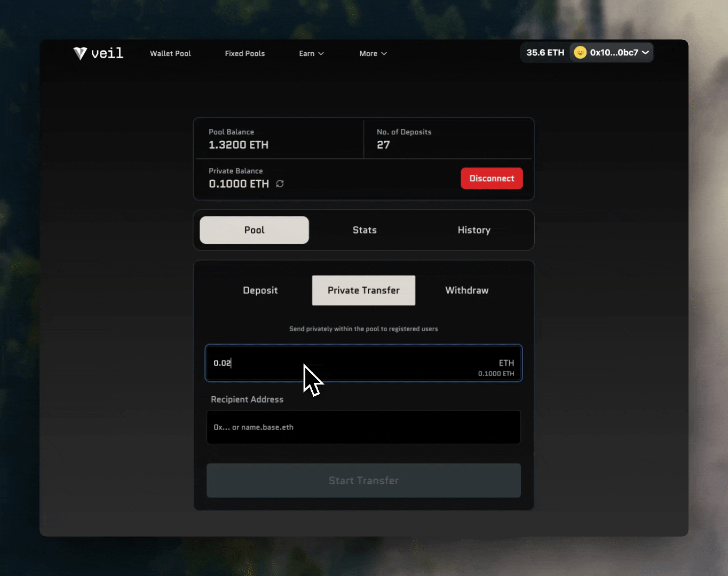Click the ETH currency label in amount field
The height and width of the screenshot is (576, 728).
(507, 363)
